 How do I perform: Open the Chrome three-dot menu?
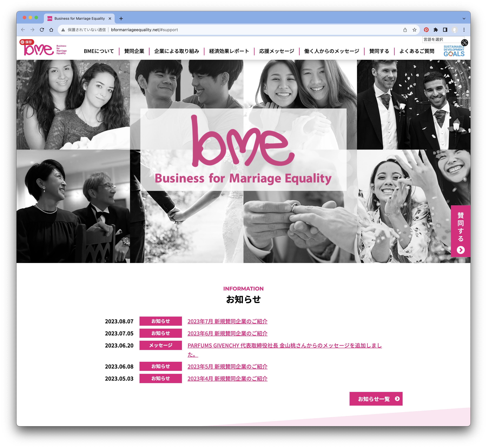point(464,30)
